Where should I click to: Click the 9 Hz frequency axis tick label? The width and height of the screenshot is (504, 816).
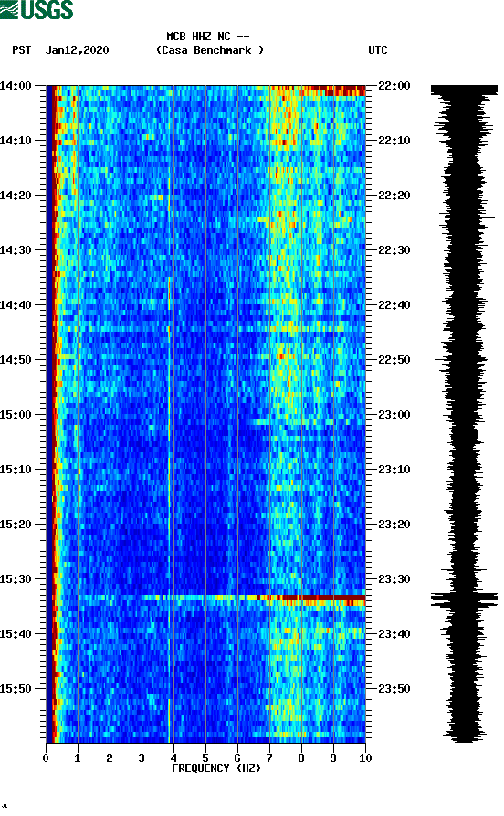[x=333, y=758]
